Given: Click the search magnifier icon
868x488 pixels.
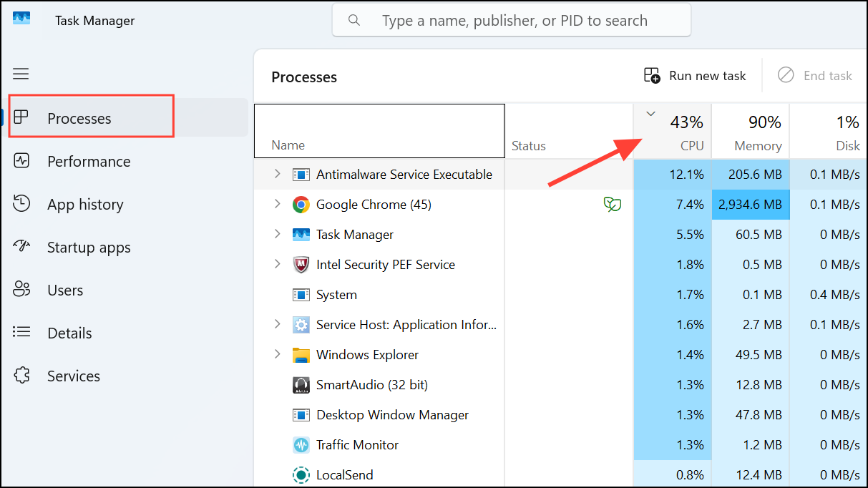Looking at the screenshot, I should [354, 20].
